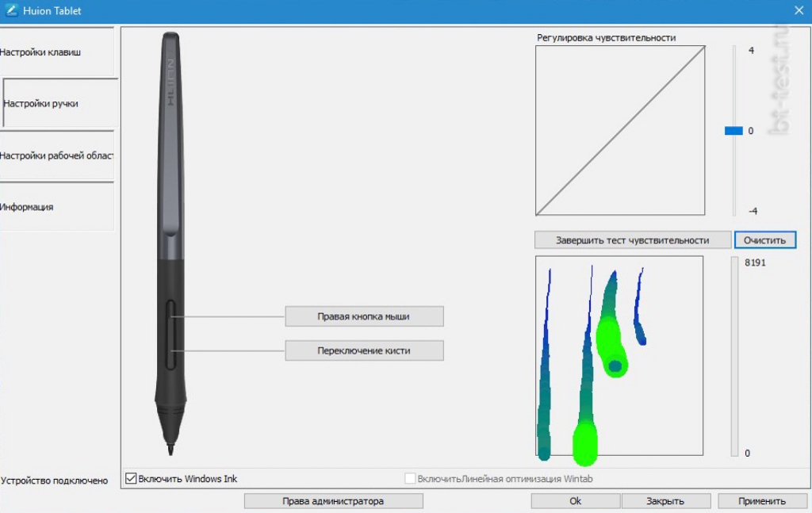Confirm settings with the Ok button
Image resolution: width=812 pixels, height=513 pixels.
click(576, 500)
